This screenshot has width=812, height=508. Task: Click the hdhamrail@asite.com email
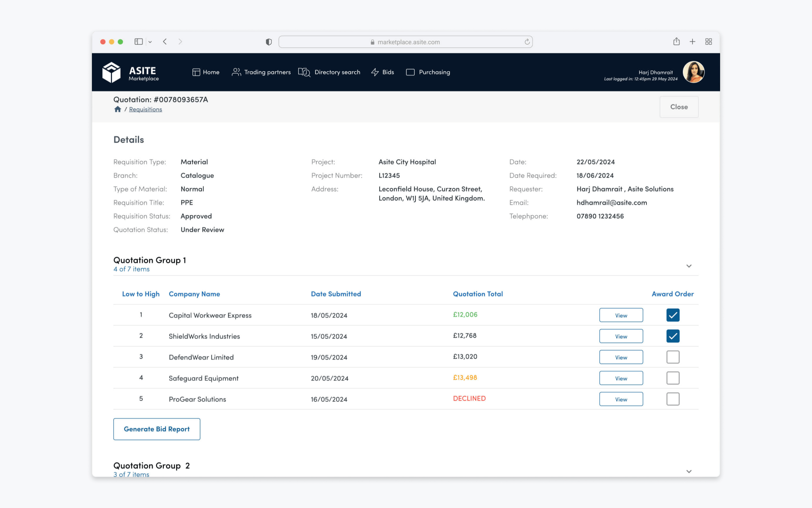pyautogui.click(x=612, y=203)
